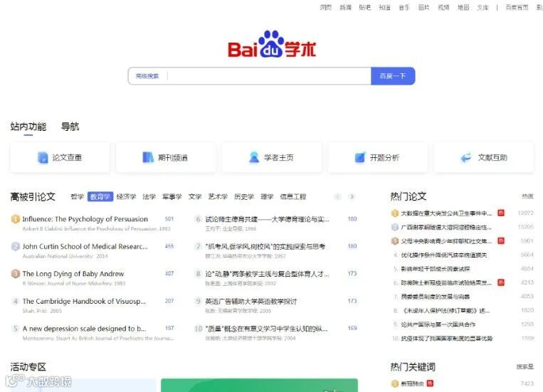Screen dimensions: 543x392
Task: Click the Baidu 学术 paw logo
Action: pyautogui.click(x=272, y=44)
